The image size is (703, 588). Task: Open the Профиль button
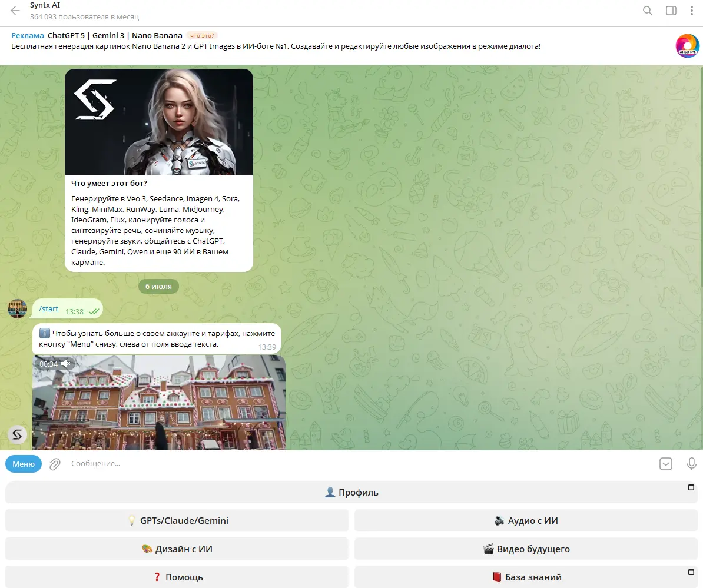click(x=351, y=493)
